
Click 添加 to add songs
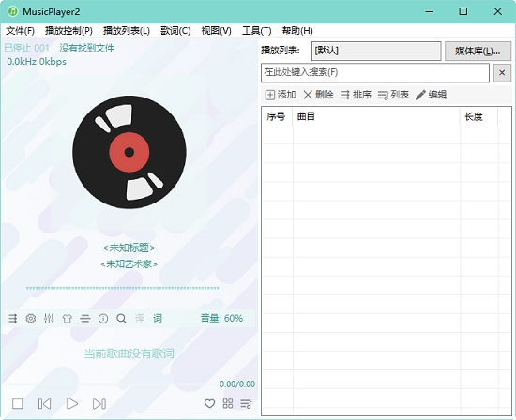[x=281, y=95]
